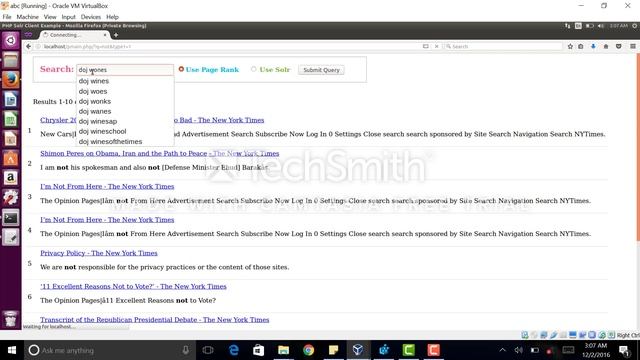This screenshot has width=640, height=360.
Task: Launch LibreOffice Writer from the launcher
Action: tap(11, 100)
